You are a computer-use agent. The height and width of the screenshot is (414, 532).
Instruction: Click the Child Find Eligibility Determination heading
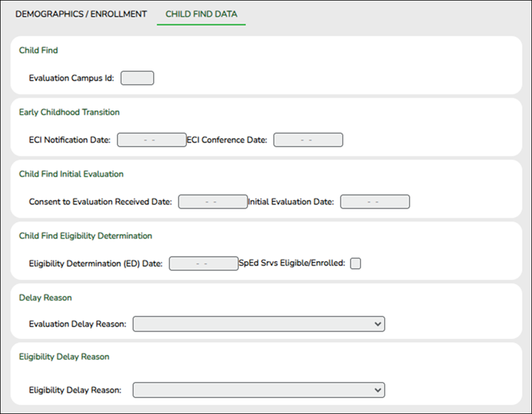click(85, 235)
